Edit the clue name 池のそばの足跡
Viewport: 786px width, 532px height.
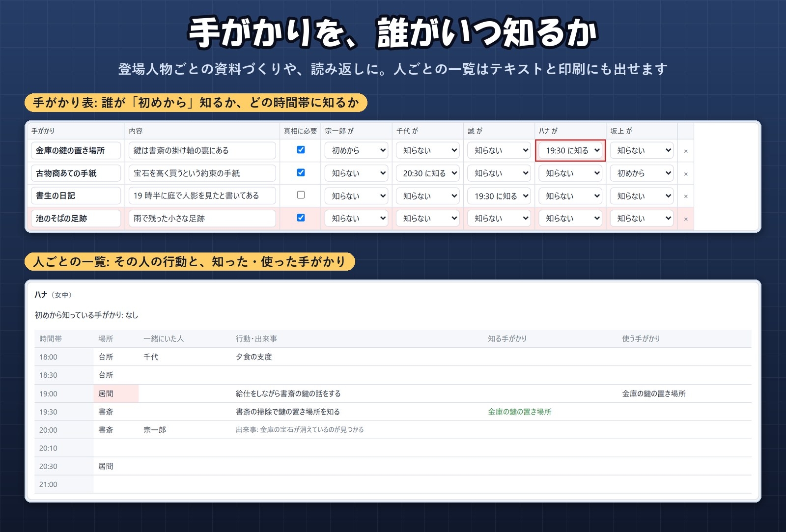click(x=76, y=218)
